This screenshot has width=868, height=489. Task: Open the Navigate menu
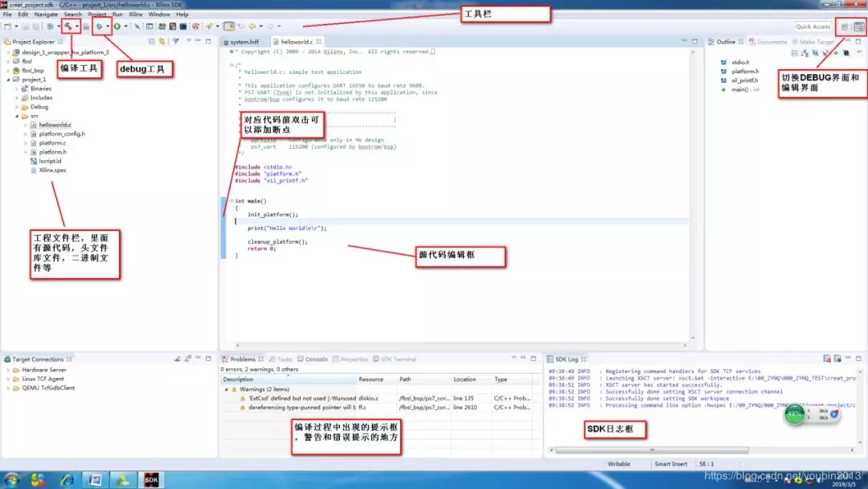(x=45, y=14)
